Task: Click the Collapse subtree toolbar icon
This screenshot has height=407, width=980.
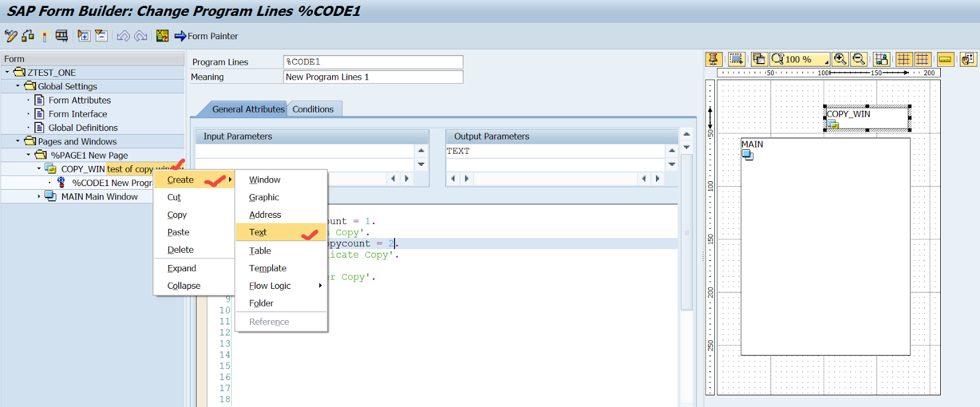Action: [x=101, y=36]
